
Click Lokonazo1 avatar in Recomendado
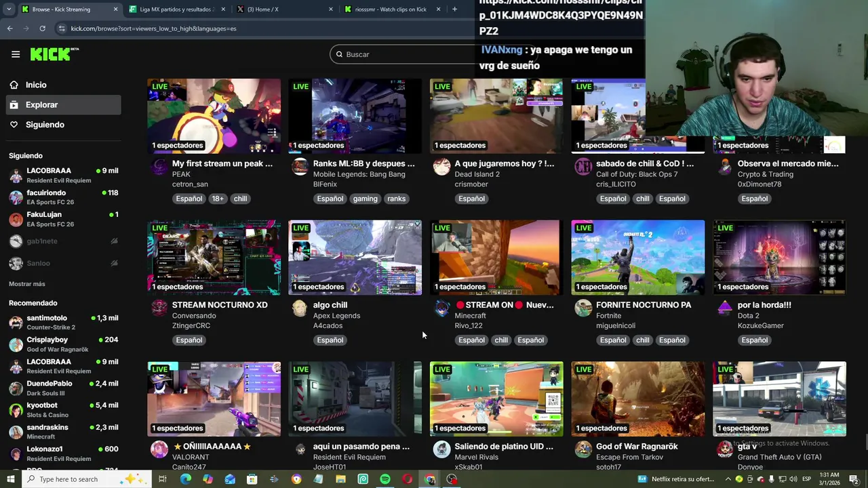pyautogui.click(x=16, y=454)
